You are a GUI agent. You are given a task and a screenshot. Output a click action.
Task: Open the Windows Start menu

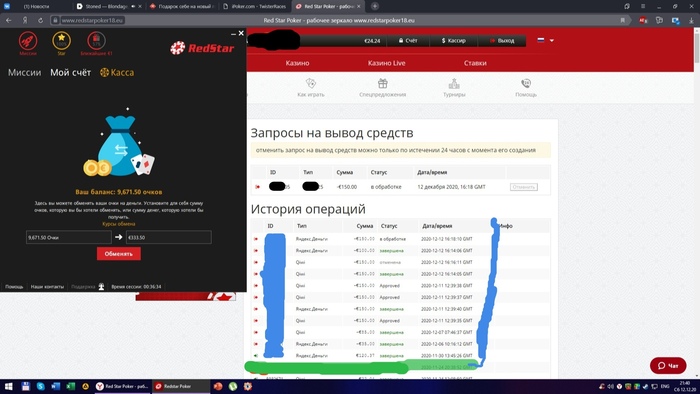tap(8, 386)
